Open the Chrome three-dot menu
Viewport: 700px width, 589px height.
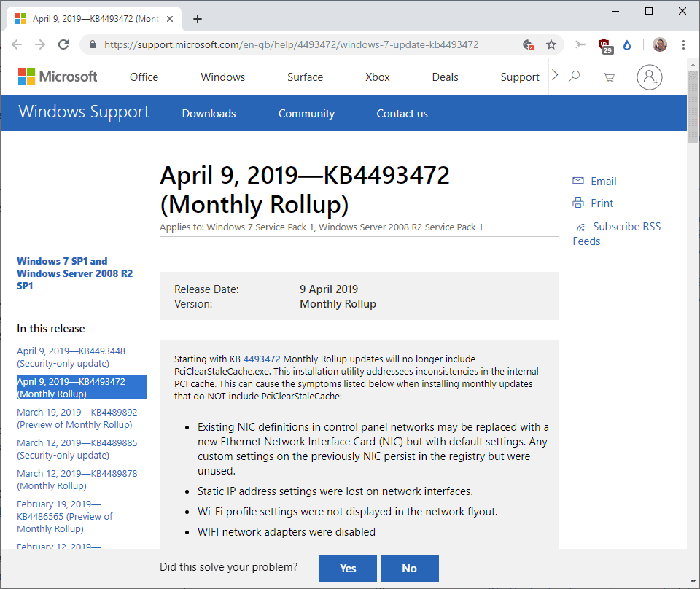(684, 44)
